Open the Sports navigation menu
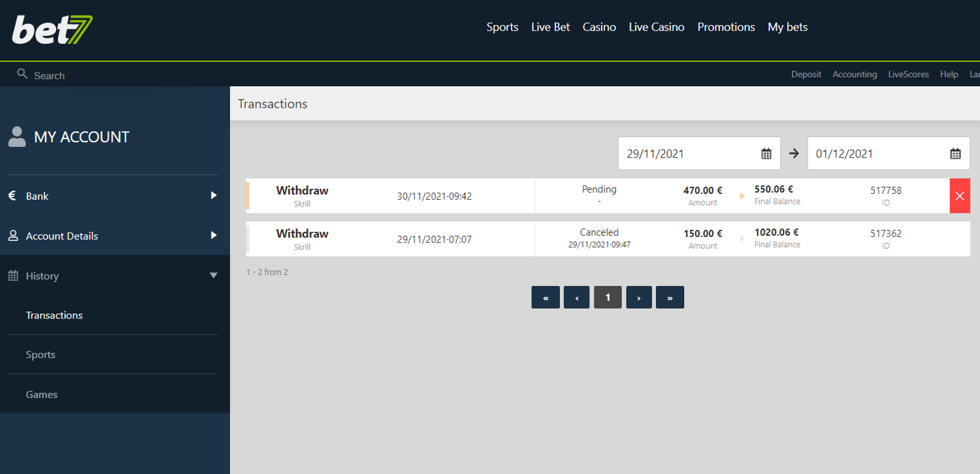980x474 pixels. coord(502,27)
